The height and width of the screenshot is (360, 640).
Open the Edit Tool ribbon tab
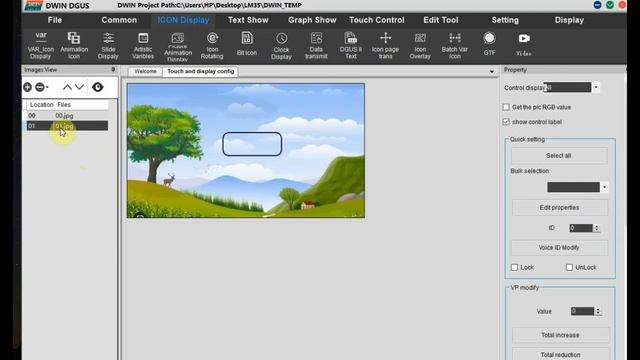(x=441, y=20)
